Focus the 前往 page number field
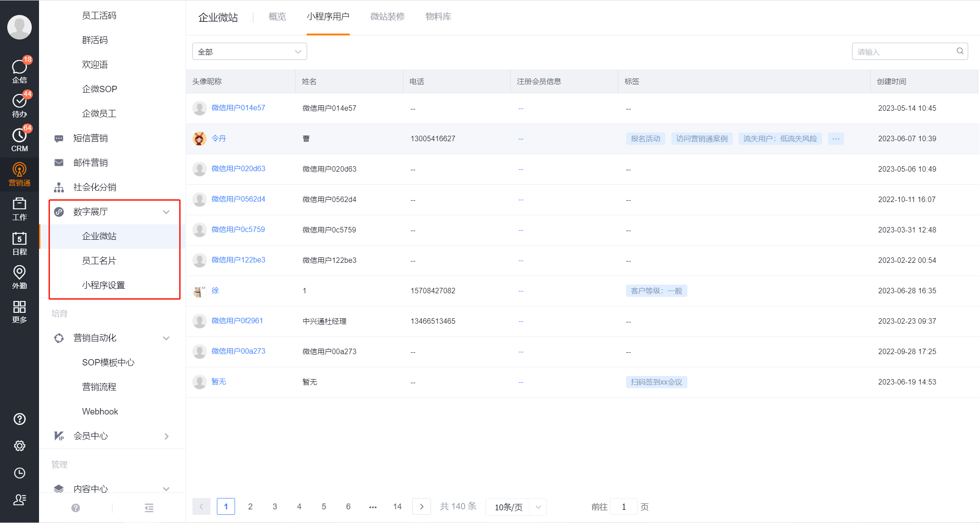This screenshot has height=523, width=980. point(624,507)
